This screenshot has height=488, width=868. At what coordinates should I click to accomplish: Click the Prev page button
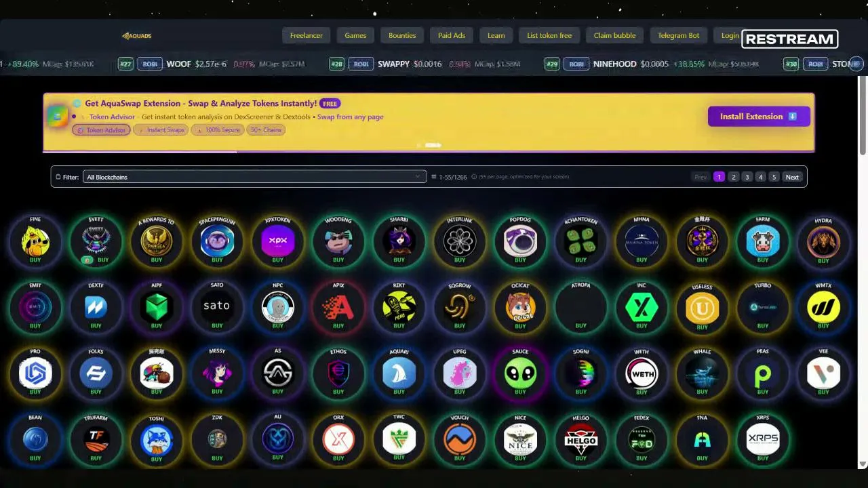pyautogui.click(x=701, y=177)
